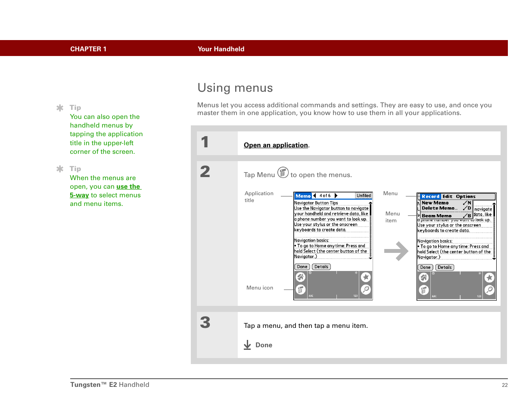Viewport: 532px width, 411px height.
Task: Click the scroll-down arrow in the Unfiled memo screen
Action: tap(370, 258)
